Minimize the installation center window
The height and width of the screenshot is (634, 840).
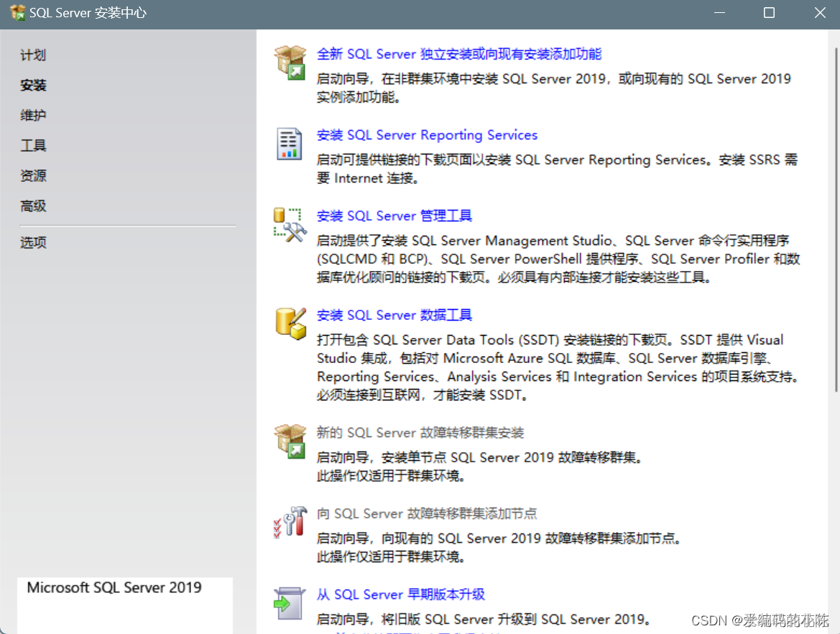[719, 12]
